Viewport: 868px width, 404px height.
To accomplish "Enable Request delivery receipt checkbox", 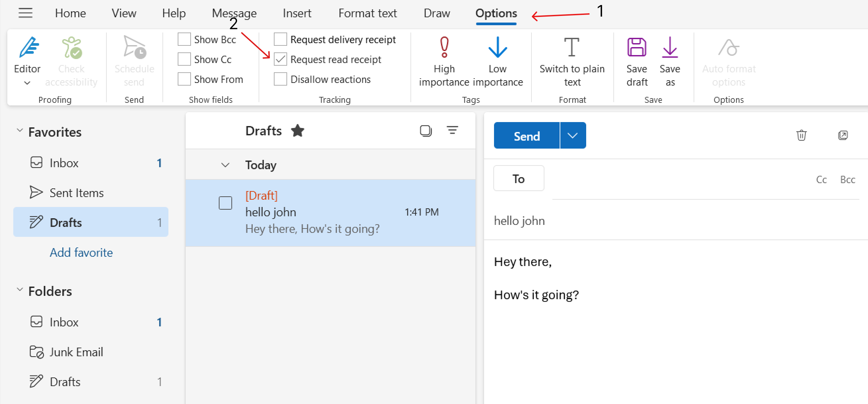I will 280,39.
